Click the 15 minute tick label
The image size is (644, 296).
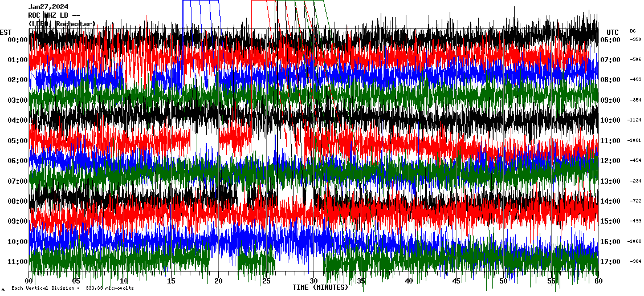click(x=172, y=281)
